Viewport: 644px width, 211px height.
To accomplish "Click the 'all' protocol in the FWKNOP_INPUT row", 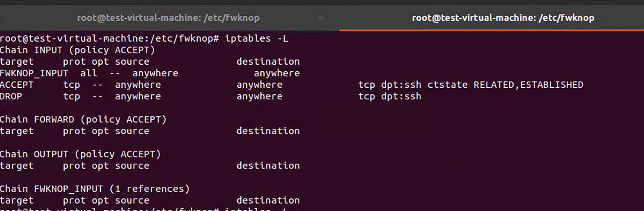I will click(x=89, y=73).
